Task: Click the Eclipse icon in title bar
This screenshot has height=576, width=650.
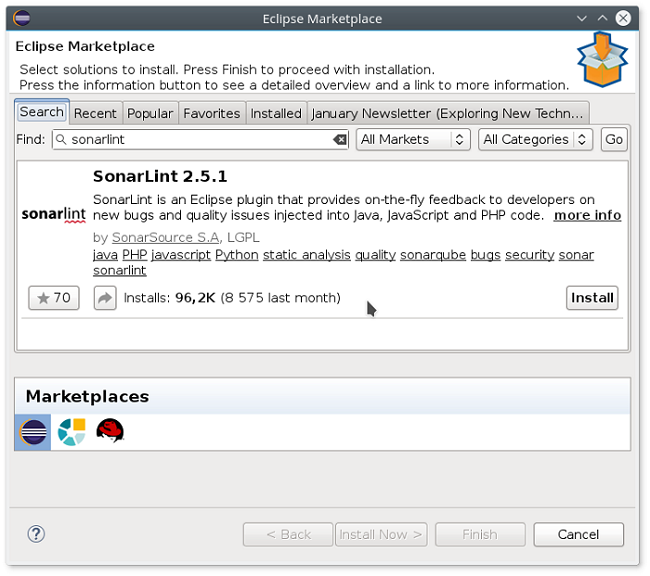Action: pos(22,18)
